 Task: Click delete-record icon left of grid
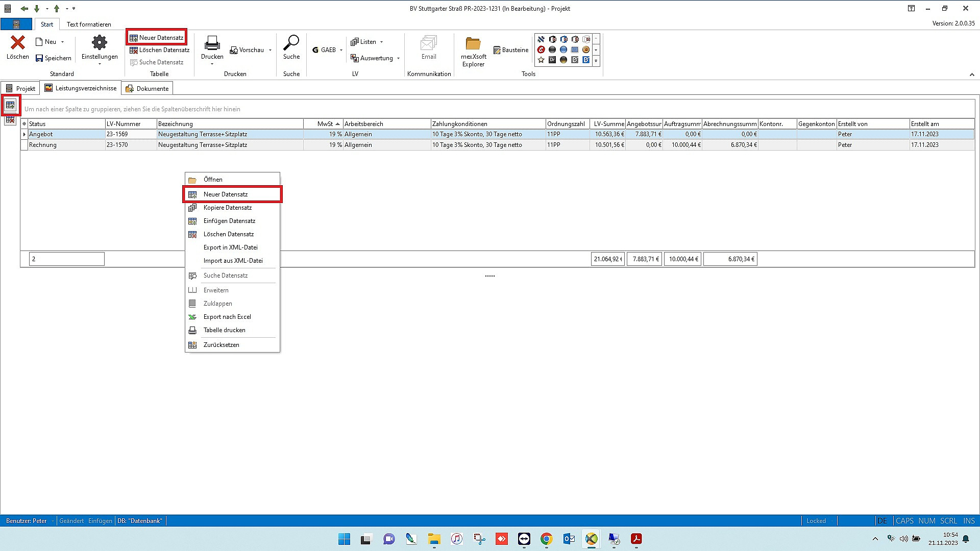click(x=10, y=119)
